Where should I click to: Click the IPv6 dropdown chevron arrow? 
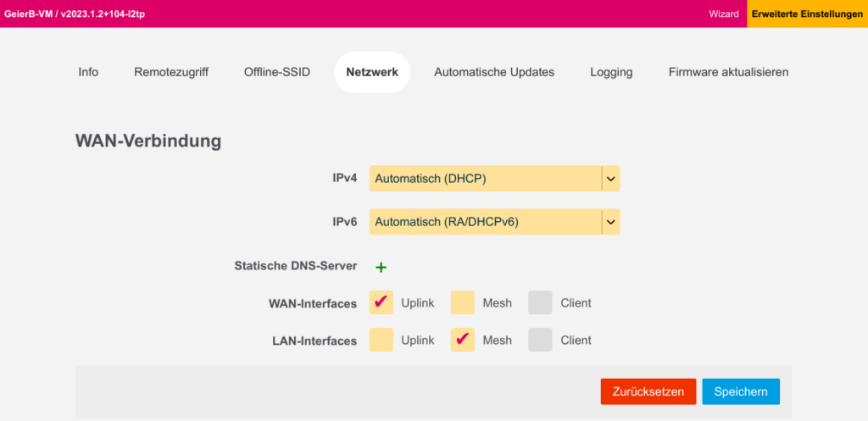click(x=610, y=222)
